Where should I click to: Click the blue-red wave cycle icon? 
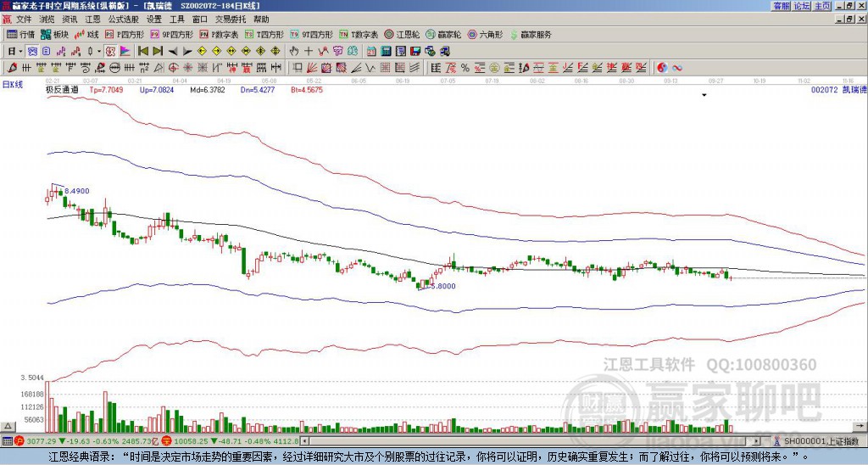coord(676,68)
